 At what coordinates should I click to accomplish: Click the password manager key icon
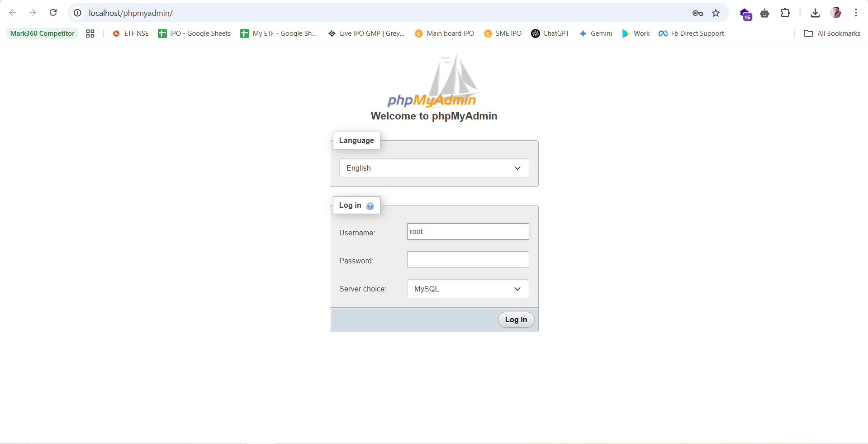point(697,13)
